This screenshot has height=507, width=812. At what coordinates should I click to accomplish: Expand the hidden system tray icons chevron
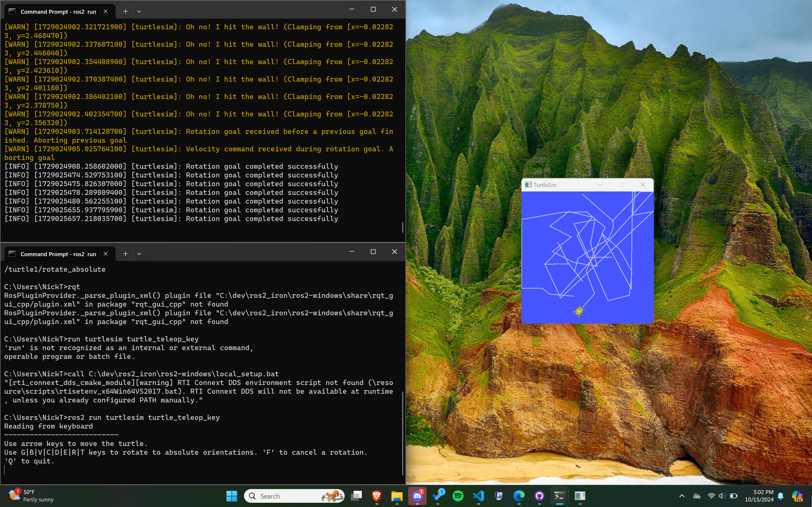pos(682,496)
